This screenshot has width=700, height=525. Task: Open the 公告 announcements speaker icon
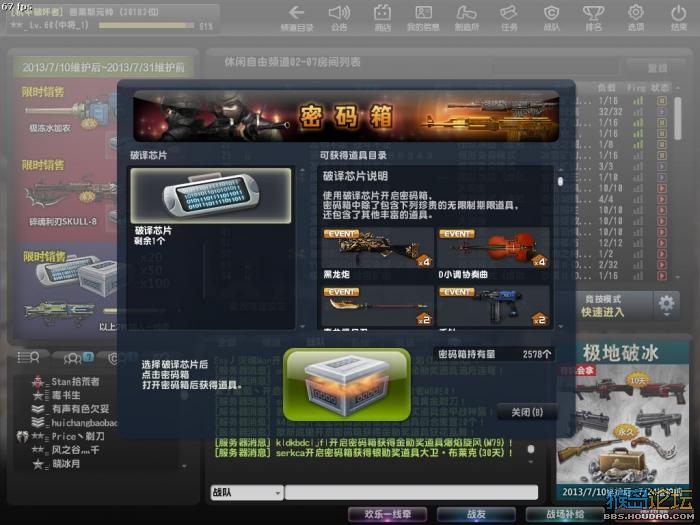(339, 18)
